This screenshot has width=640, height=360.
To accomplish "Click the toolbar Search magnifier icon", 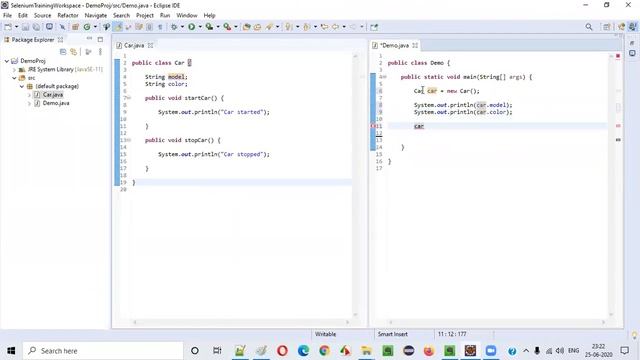I will click(589, 27).
